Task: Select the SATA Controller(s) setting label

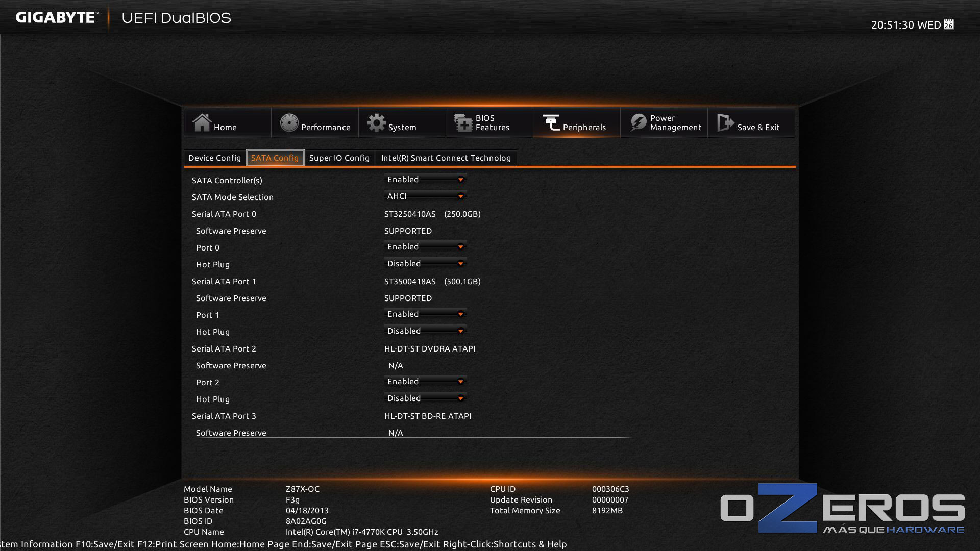Action: coord(227,180)
